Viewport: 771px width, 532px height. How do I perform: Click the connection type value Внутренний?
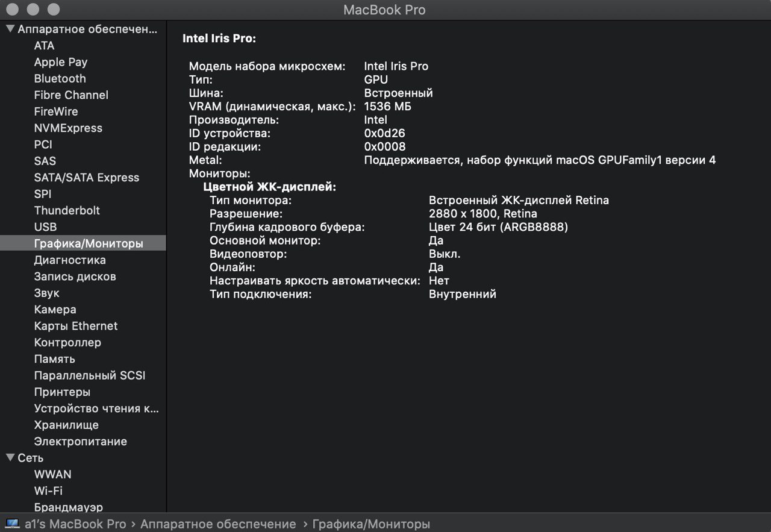click(463, 294)
